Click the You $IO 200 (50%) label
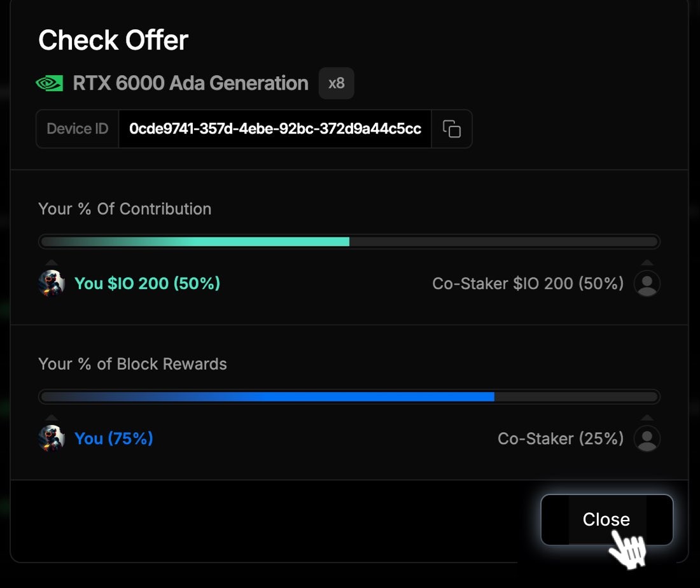 coord(148,284)
